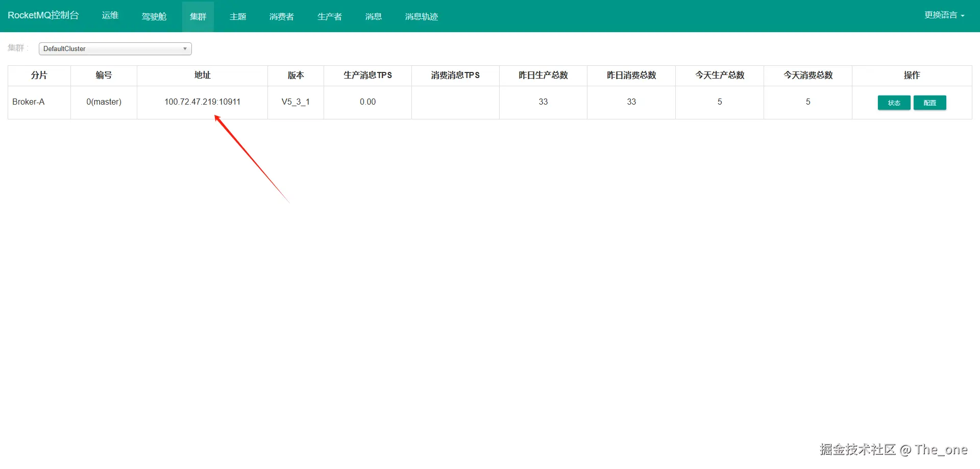Screen dimensions: 980x469
Task: View the 消息轨迹 tab
Action: [422, 16]
